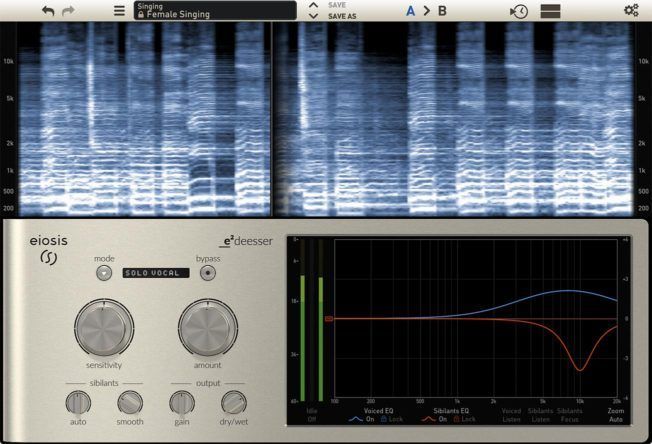
Task: Click the output gain knob
Action: [182, 403]
